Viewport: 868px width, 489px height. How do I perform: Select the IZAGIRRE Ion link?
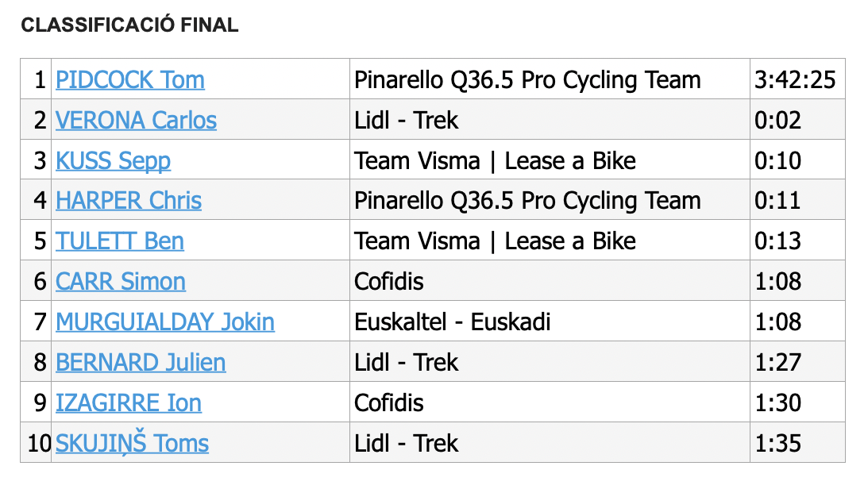tap(129, 402)
